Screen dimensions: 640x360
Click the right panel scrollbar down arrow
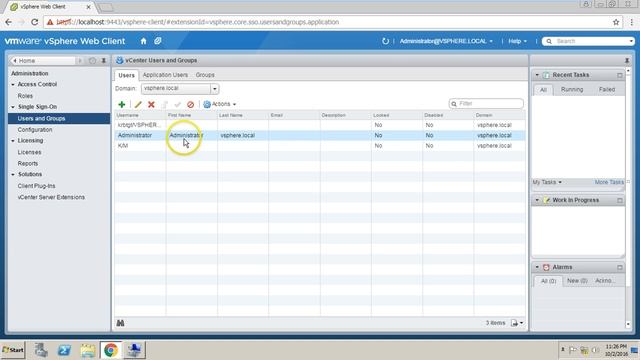(628, 324)
